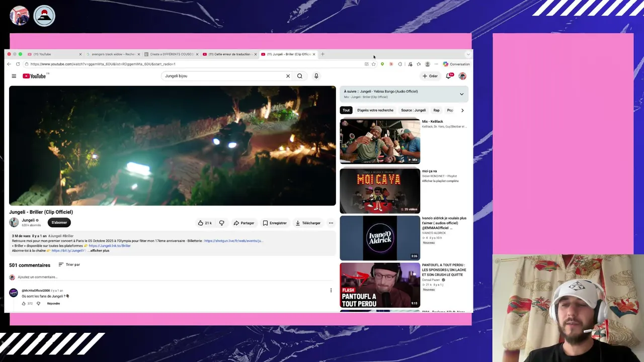Open the browser profile icon

428,64
